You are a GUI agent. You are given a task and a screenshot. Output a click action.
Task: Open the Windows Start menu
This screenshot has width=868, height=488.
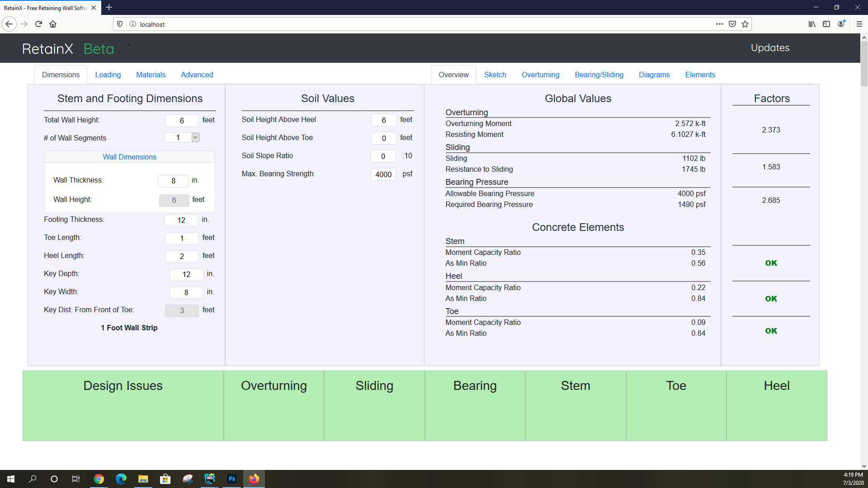coord(11,479)
